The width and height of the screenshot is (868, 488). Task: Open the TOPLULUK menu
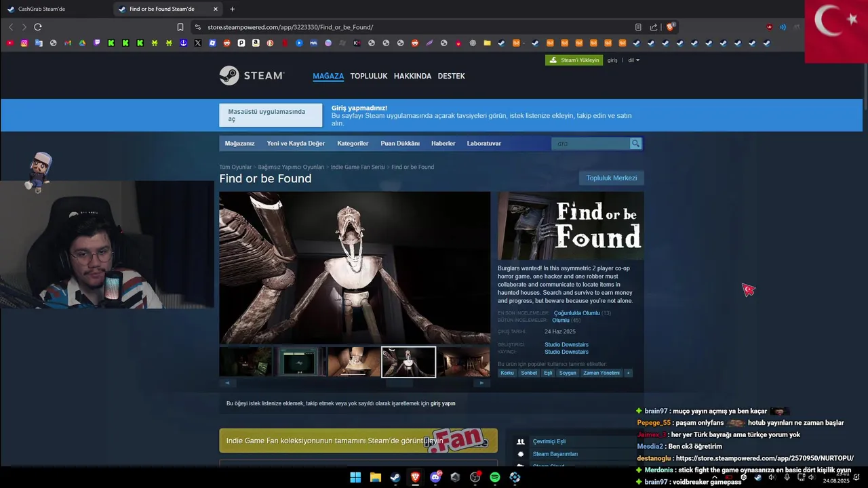369,76
